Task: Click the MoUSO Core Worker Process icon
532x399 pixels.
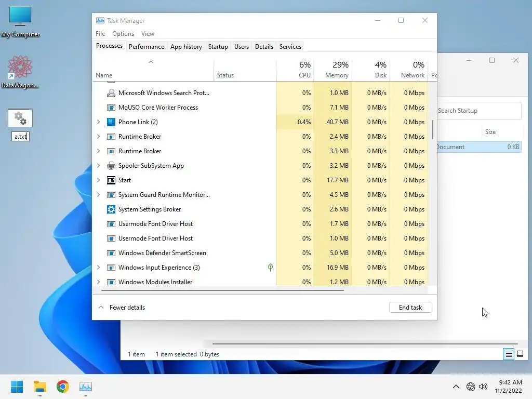Action: 111,108
